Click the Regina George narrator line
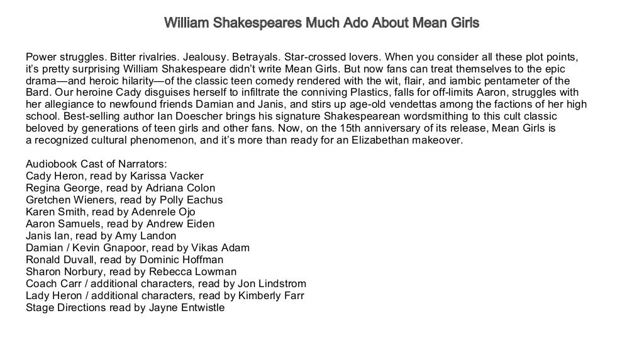Screen dimensions: 644x352 (120, 188)
